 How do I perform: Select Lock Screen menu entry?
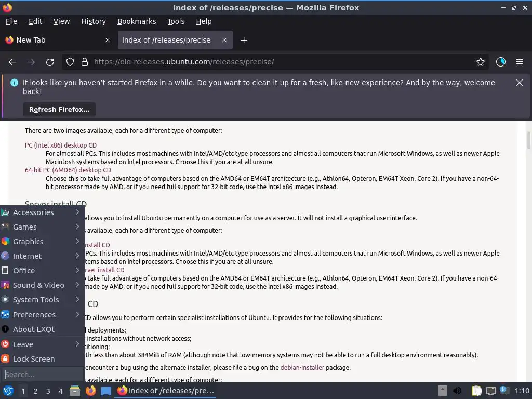coord(43,358)
